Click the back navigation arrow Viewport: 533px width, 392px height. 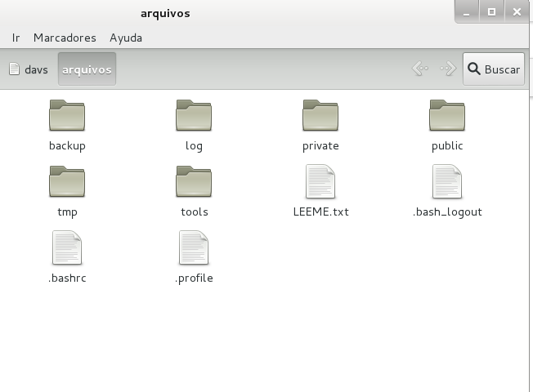420,69
